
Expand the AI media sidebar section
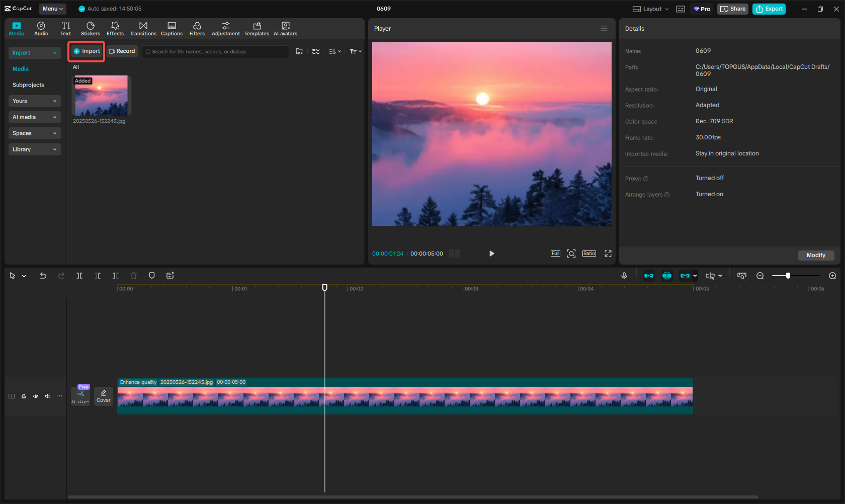[x=34, y=117]
